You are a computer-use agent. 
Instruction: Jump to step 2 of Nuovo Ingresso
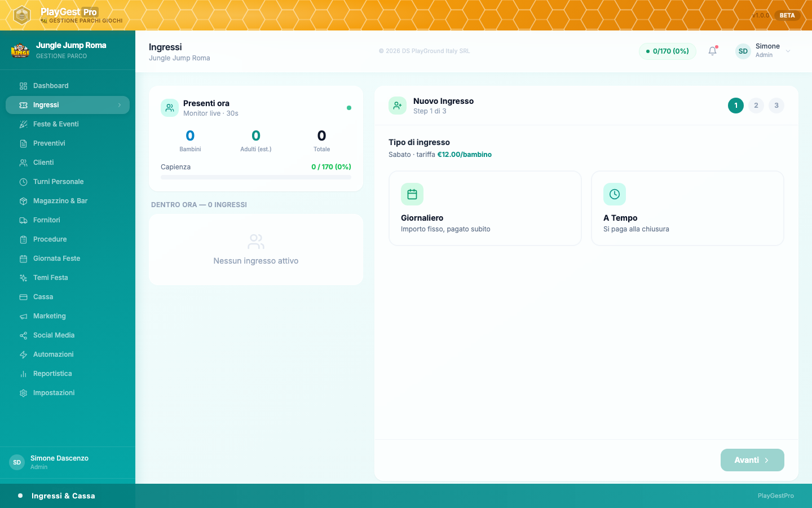(756, 106)
